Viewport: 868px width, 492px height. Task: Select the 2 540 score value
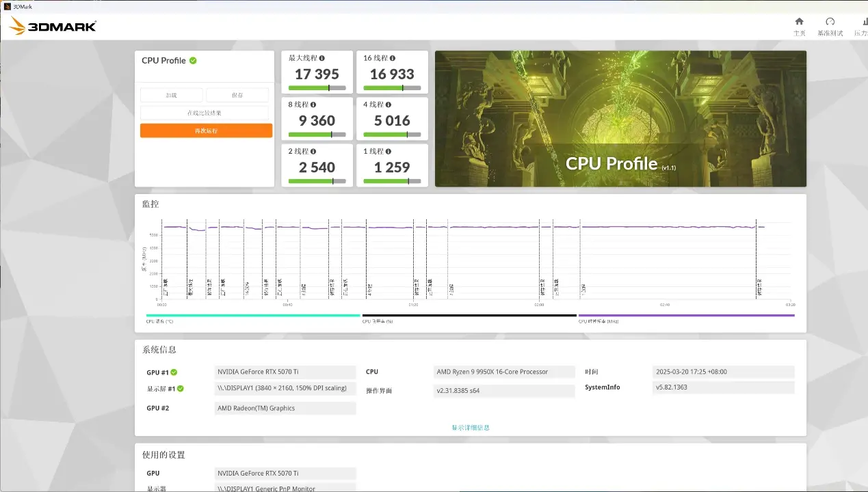(317, 167)
